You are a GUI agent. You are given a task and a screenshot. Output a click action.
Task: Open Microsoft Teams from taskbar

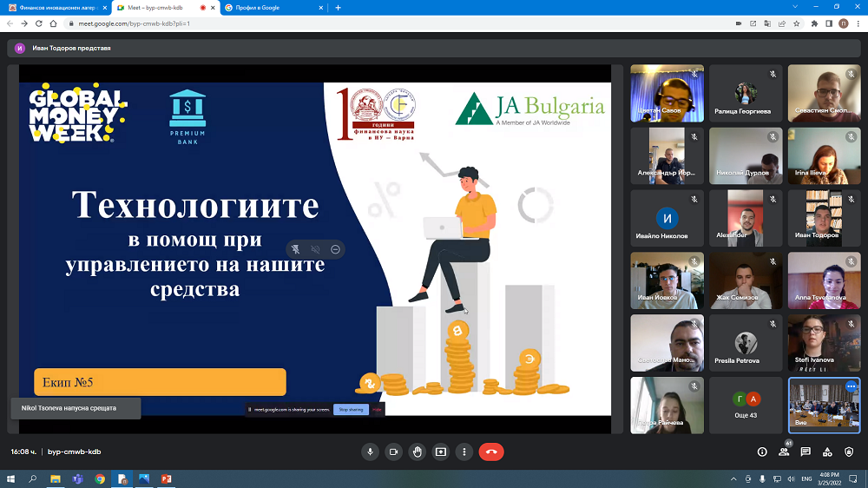coord(77,478)
